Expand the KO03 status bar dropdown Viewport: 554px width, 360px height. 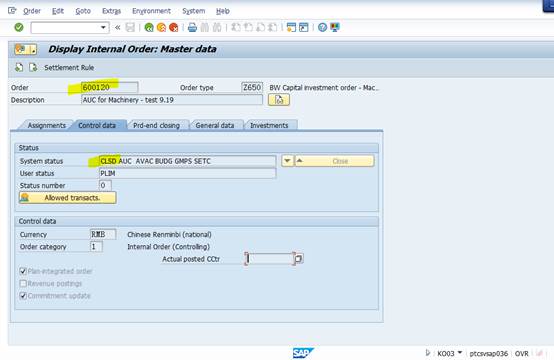click(460, 353)
